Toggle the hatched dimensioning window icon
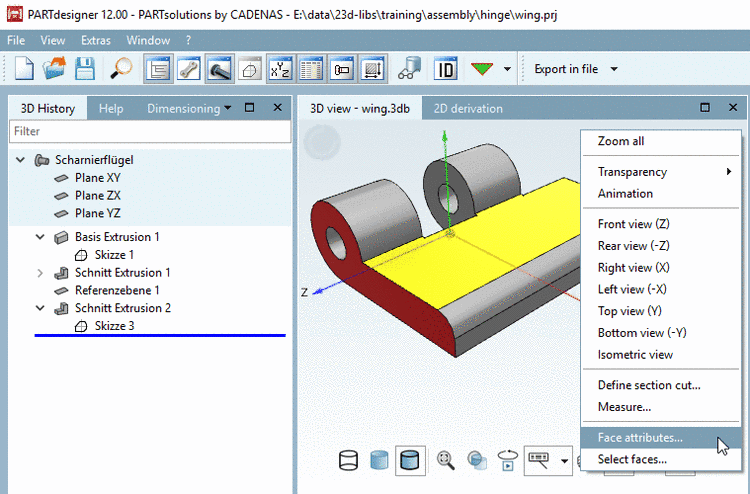Image resolution: width=750 pixels, height=494 pixels. pyautogui.click(x=372, y=69)
